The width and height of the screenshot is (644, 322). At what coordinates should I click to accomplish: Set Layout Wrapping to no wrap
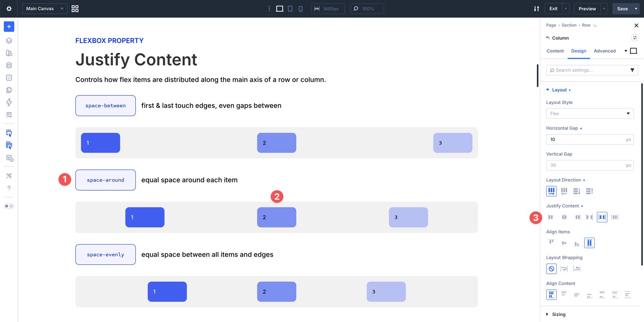click(x=551, y=269)
